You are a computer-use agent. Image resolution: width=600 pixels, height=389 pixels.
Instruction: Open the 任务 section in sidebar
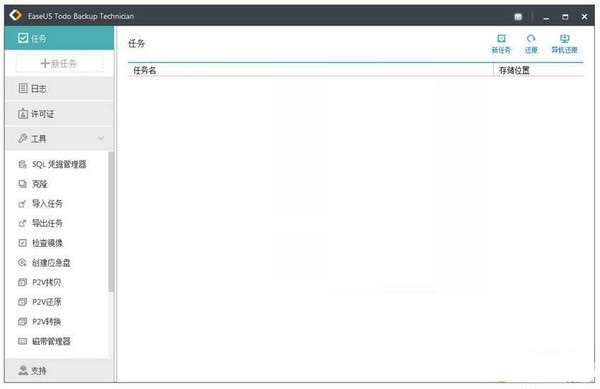click(59, 38)
